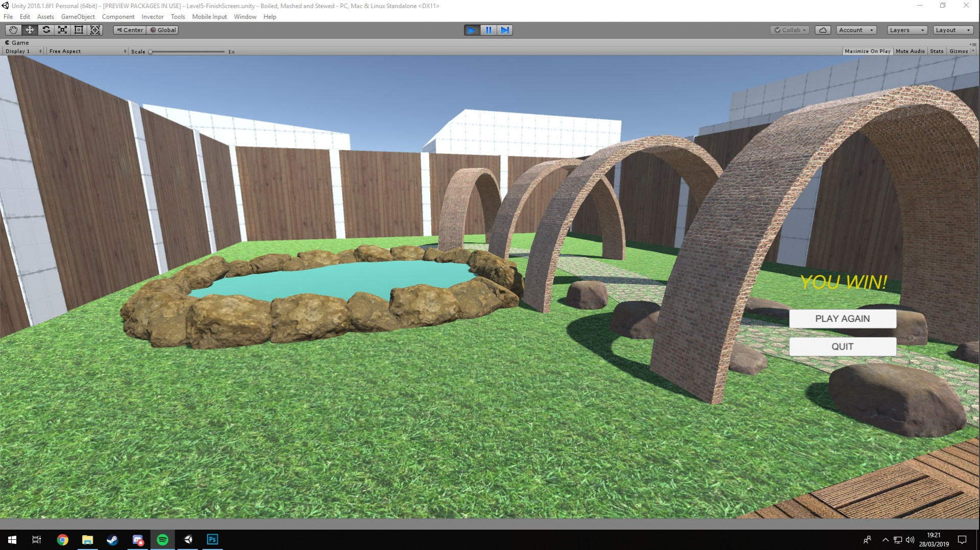The width and height of the screenshot is (980, 550).
Task: Select the Hand tool in toolbar
Action: point(13,30)
